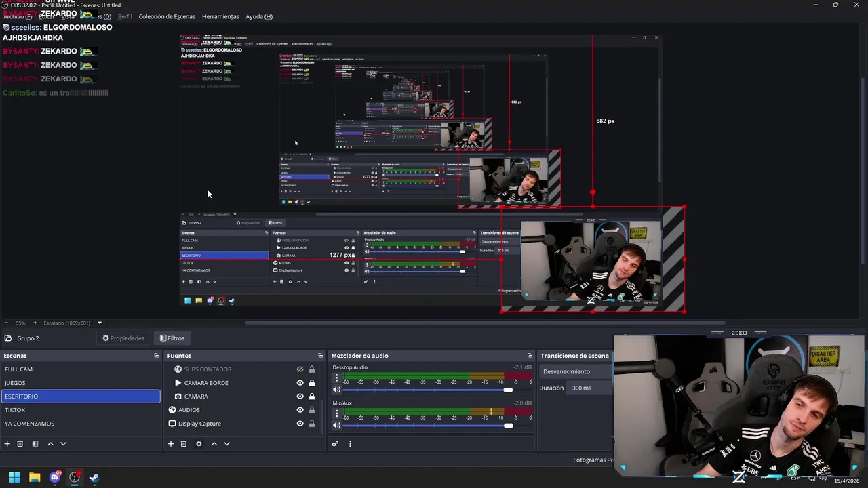Expand the CAMARA BORDE group arrow
Viewport: 868px width, 488px height.
(x=178, y=383)
